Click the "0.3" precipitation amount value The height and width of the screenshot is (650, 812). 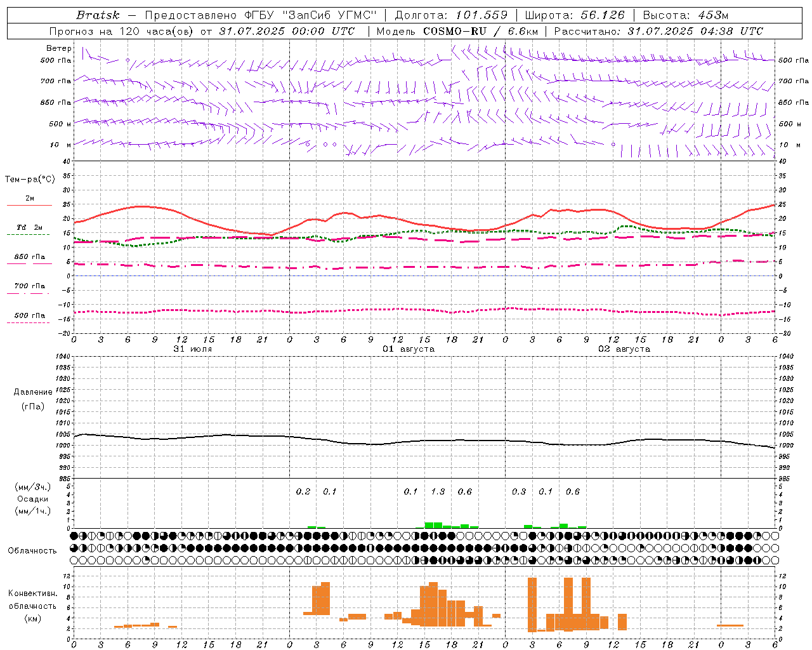coord(519,491)
